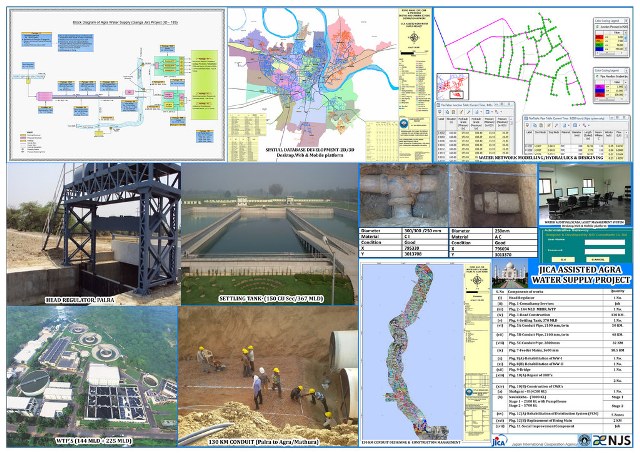Image resolution: width=640 pixels, height=453 pixels.
Task: Click the JICA logo
Action: pyautogui.click(x=500, y=441)
